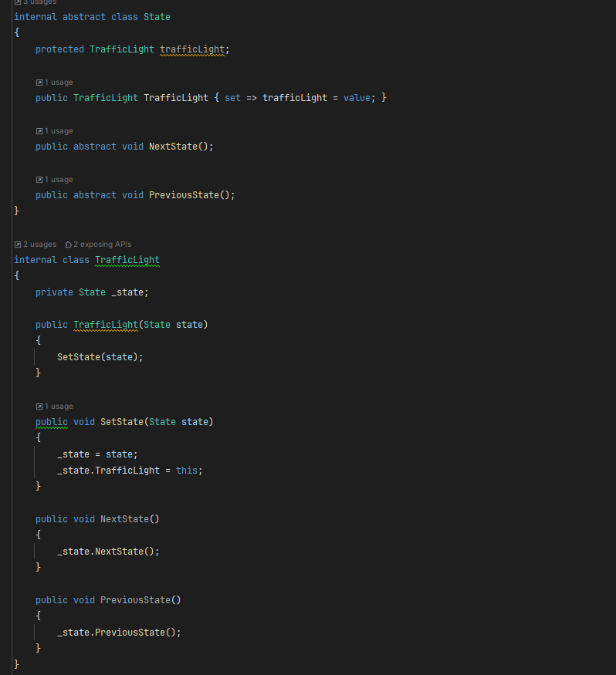Click SetState method name in its declaration

122,422
